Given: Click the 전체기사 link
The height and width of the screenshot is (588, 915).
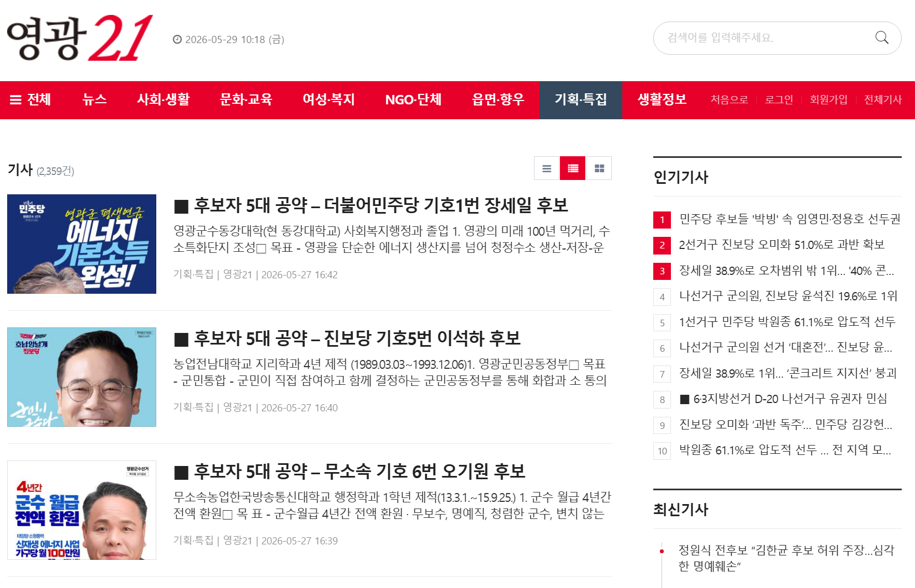Looking at the screenshot, I should click(x=882, y=100).
